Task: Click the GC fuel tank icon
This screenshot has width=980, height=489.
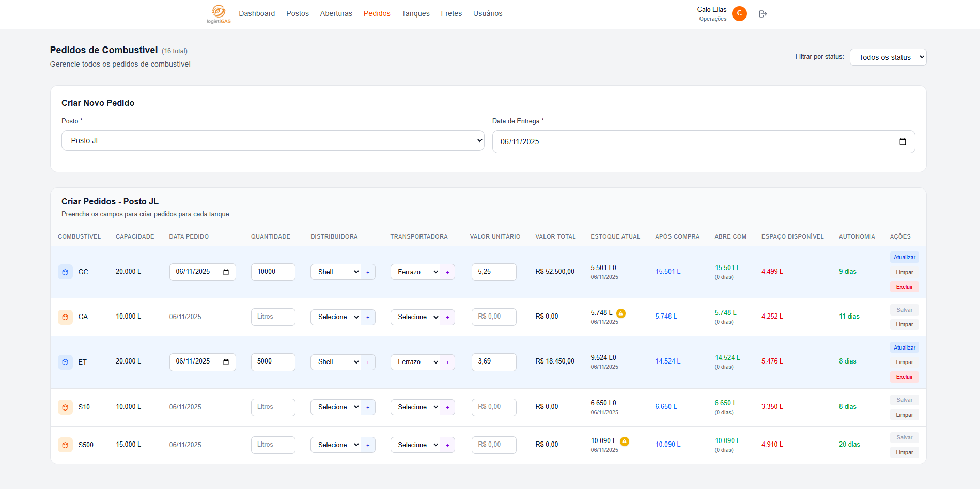Action: (65, 272)
